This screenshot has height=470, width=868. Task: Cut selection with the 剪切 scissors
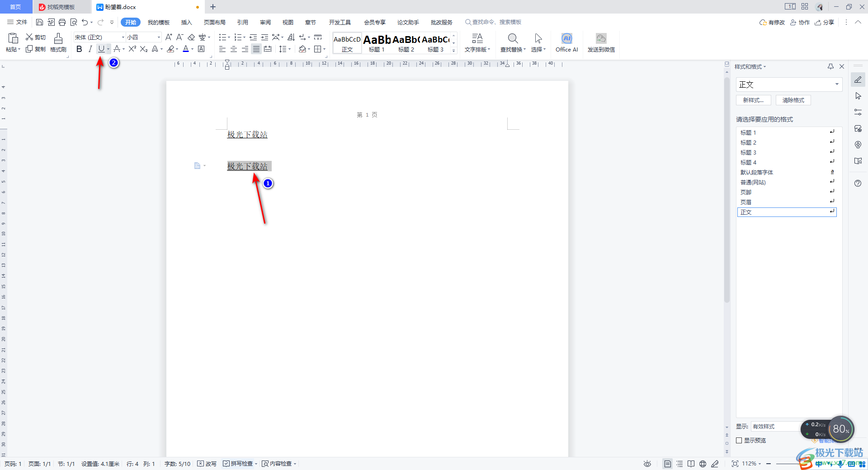coord(36,37)
